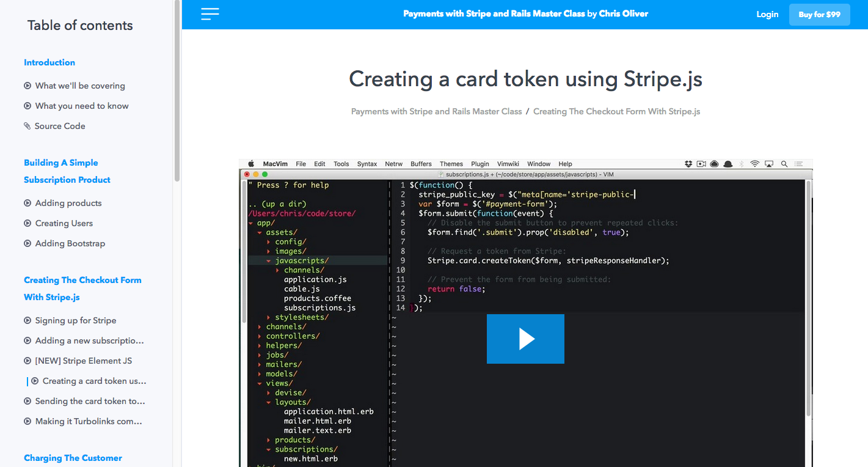The width and height of the screenshot is (868, 467).
Task: Click the Dropbox icon in macOS menu bar
Action: pos(688,164)
